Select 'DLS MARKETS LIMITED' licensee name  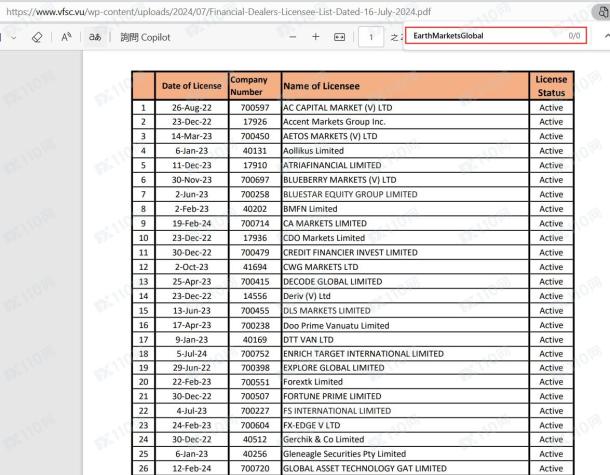pyautogui.click(x=327, y=311)
